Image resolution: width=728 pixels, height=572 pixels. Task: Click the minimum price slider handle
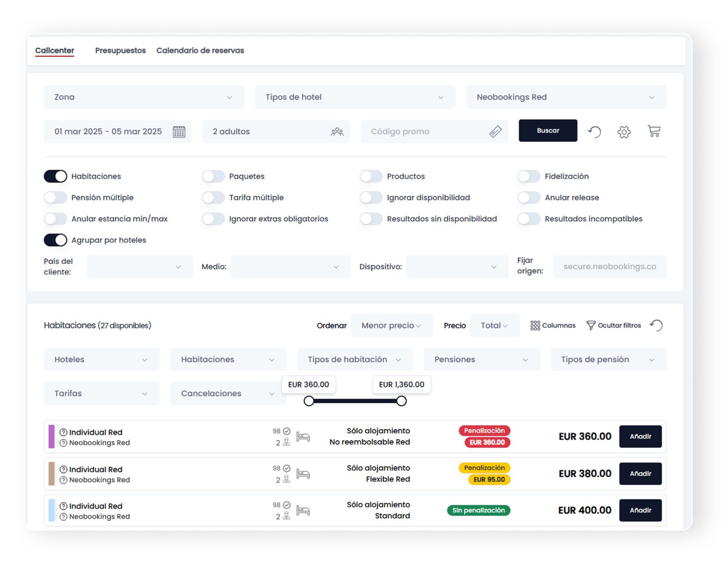(309, 401)
